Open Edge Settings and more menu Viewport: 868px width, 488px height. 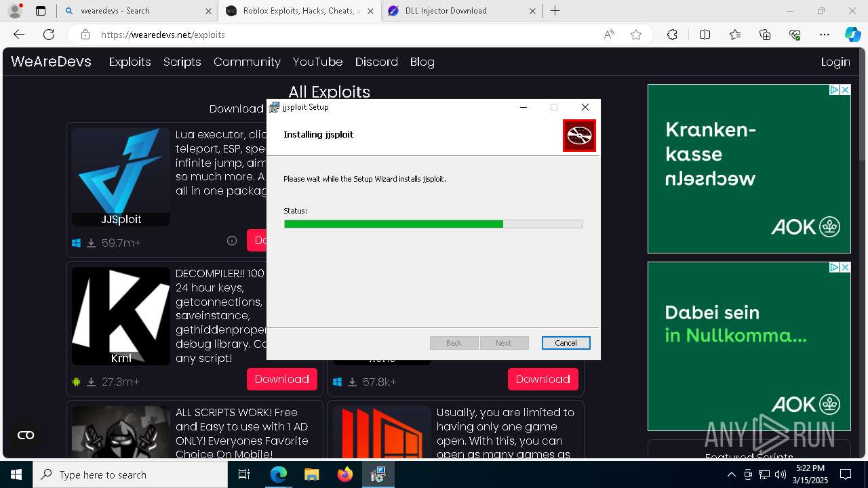[825, 35]
